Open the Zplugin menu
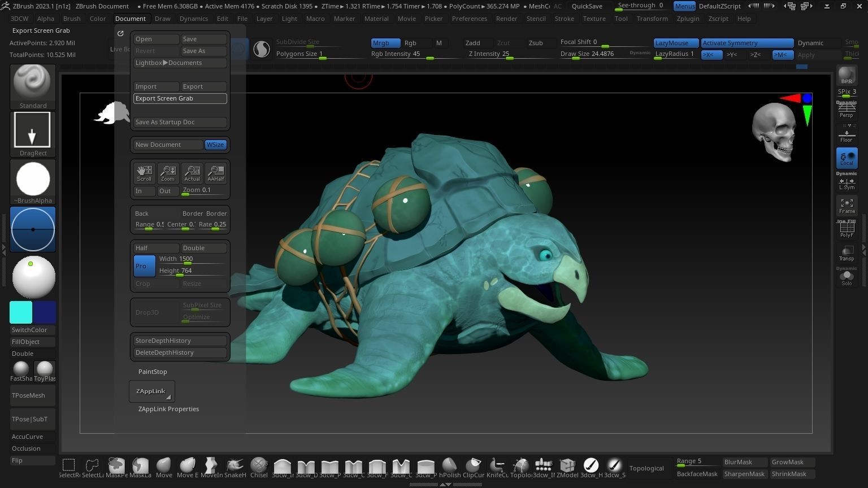 (688, 18)
